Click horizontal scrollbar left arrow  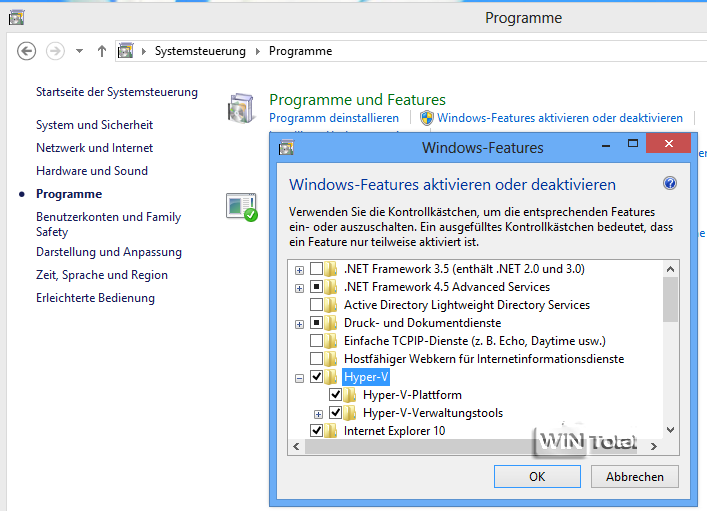296,447
